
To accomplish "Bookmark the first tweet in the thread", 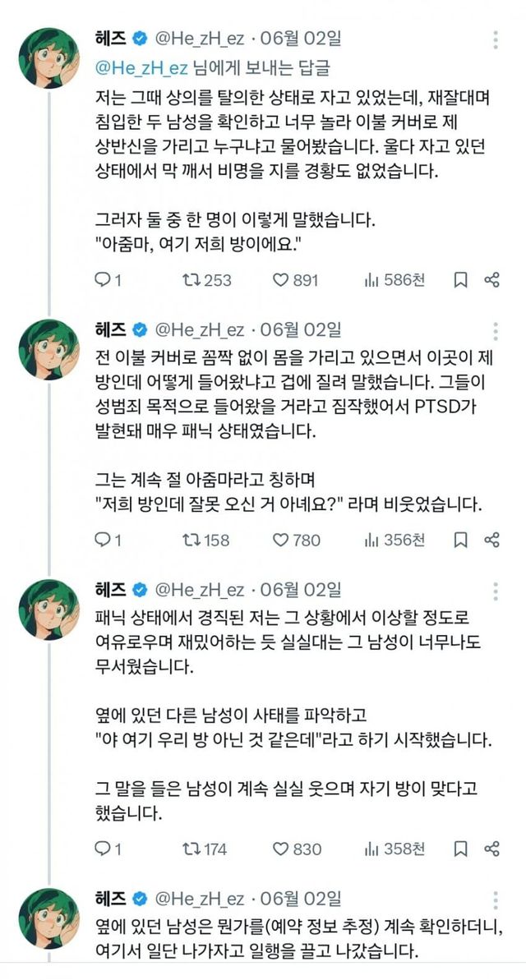I will point(460,280).
